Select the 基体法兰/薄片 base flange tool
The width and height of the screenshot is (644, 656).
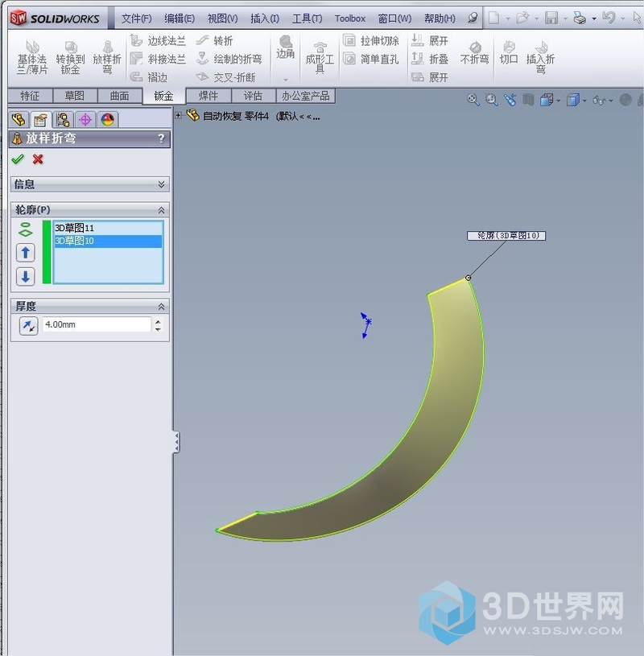[33, 56]
